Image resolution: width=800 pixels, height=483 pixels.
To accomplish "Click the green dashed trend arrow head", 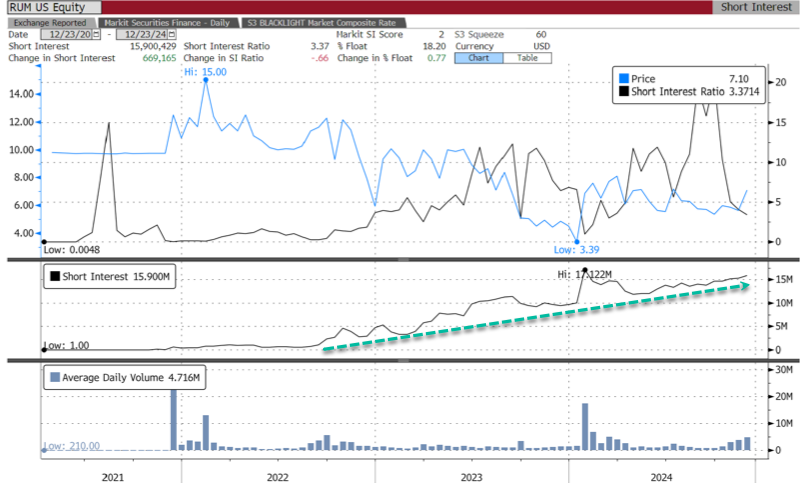I will [748, 285].
